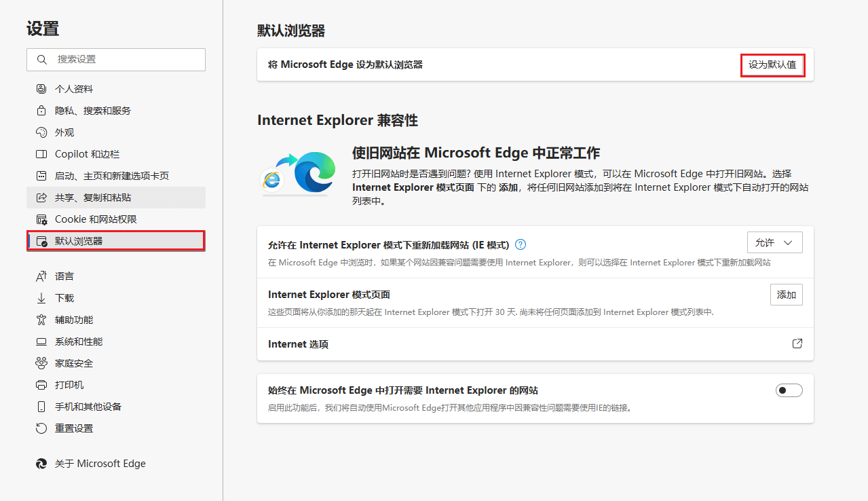
Task: Open the 允许 dropdown for IE 模式
Action: (774, 242)
